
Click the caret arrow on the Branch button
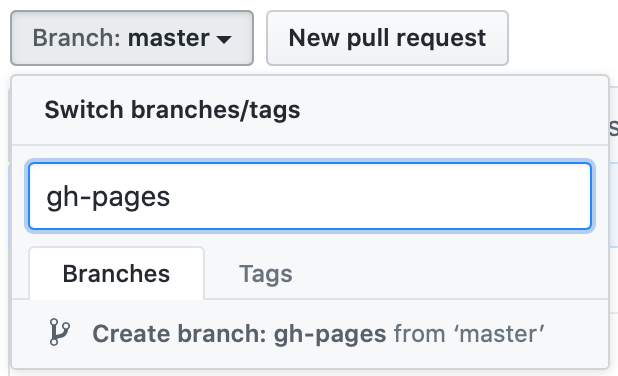click(x=224, y=39)
